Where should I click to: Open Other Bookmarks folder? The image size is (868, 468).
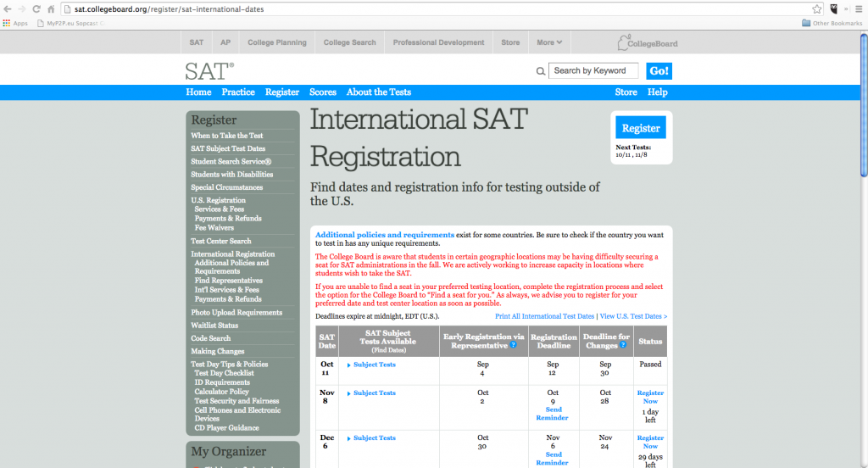pyautogui.click(x=832, y=23)
